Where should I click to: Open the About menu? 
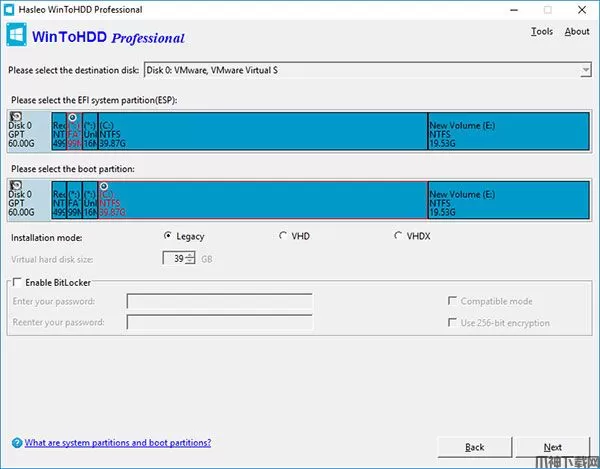[577, 32]
